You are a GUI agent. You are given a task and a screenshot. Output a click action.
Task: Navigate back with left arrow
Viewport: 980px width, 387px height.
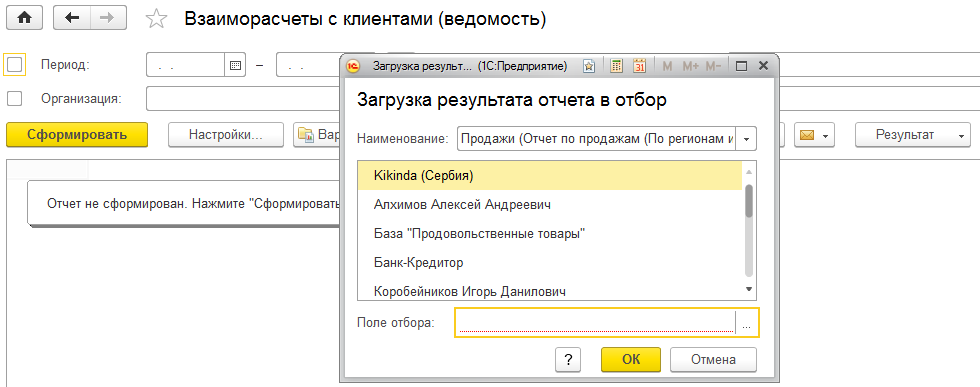click(72, 18)
